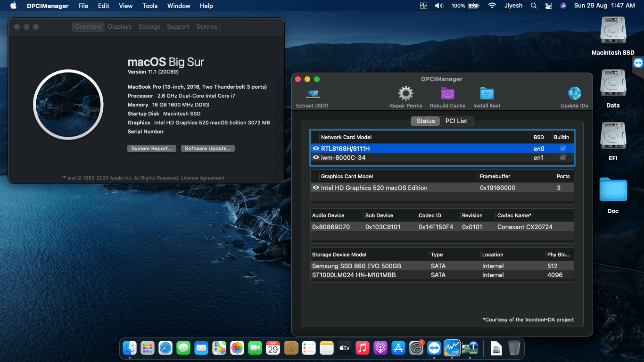Click eye icon for Intel HD Graphics 520

pyautogui.click(x=316, y=188)
